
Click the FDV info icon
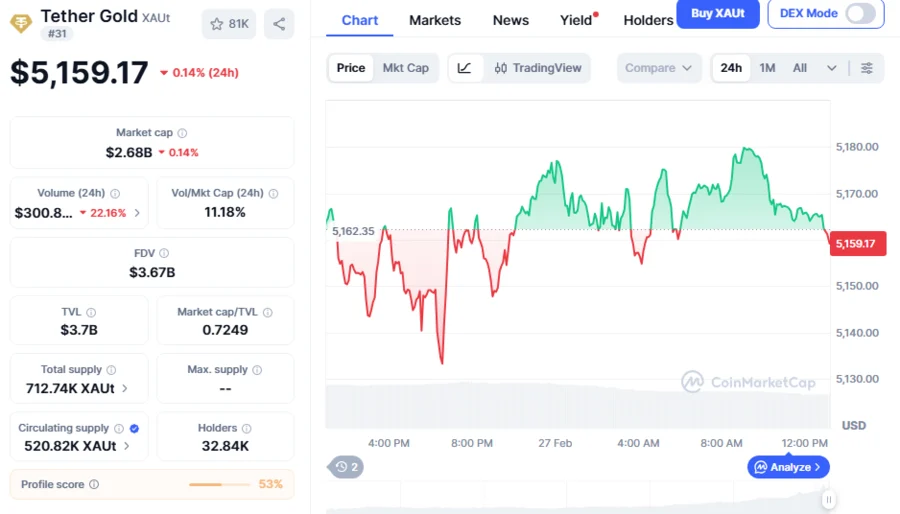[164, 253]
